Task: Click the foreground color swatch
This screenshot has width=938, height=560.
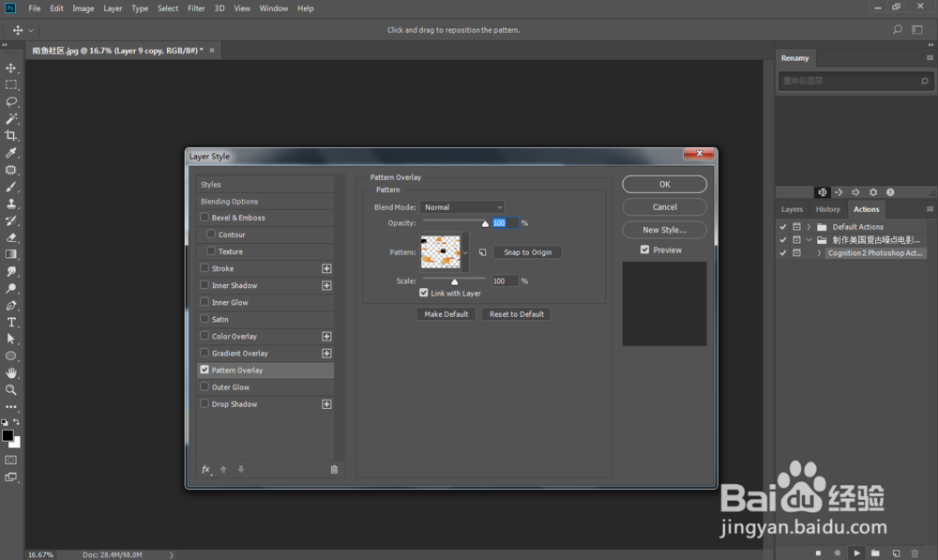Action: point(8,435)
